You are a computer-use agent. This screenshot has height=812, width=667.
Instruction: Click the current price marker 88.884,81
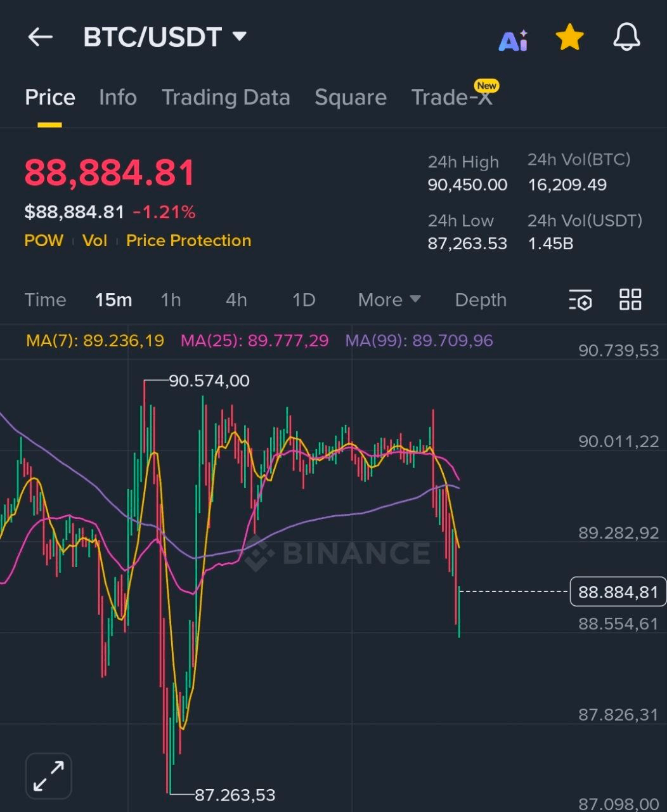618,593
